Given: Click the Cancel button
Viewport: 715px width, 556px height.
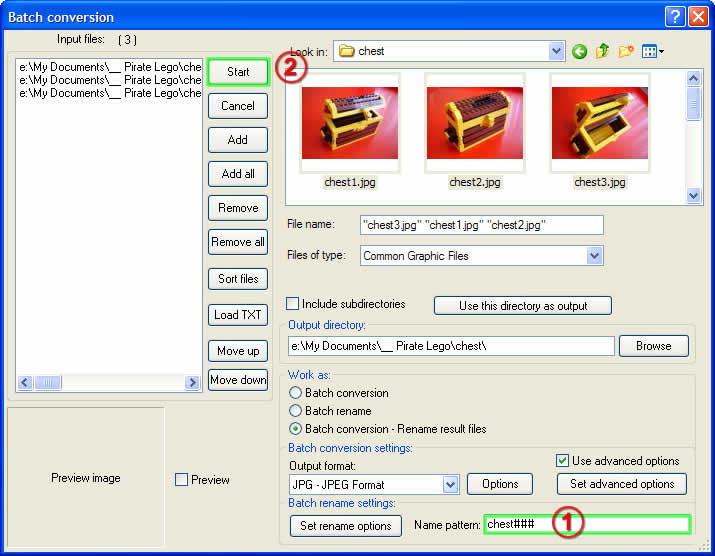Looking at the screenshot, I should point(238,106).
